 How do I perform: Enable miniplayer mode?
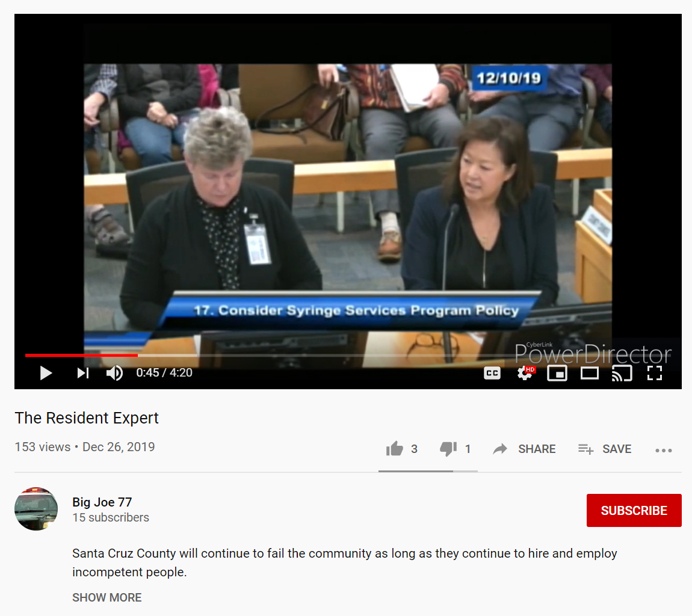557,373
